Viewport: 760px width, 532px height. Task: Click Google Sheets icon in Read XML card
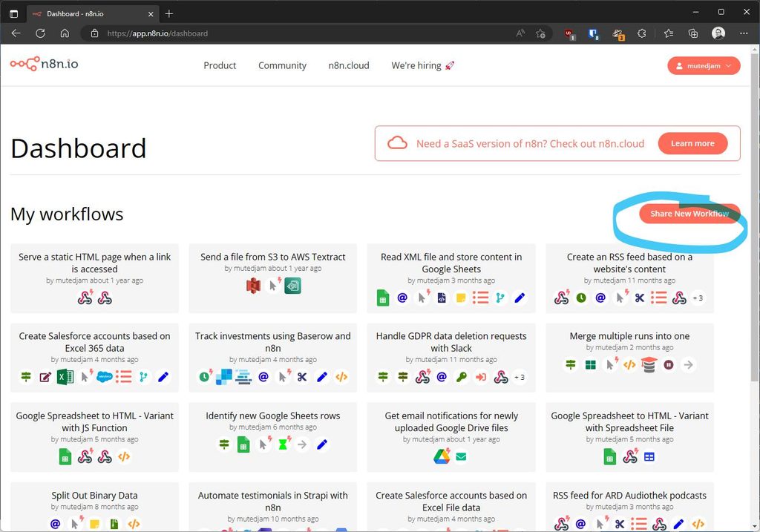[x=382, y=298]
